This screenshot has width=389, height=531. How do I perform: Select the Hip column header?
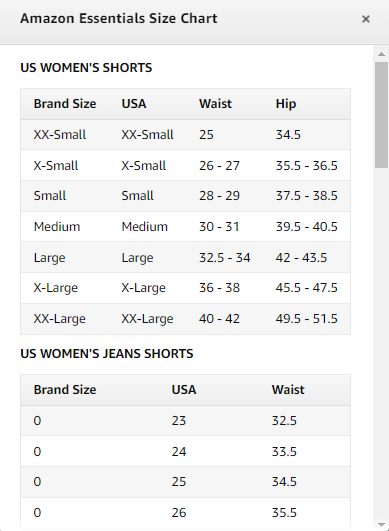pyautogui.click(x=286, y=104)
